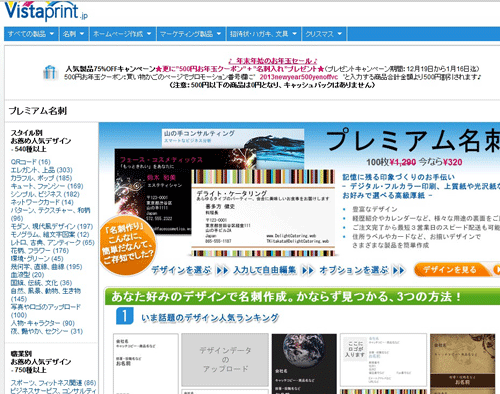500x394 pixels.
Task: Select 写真やロゴのアップロード category
Action: 46,311
